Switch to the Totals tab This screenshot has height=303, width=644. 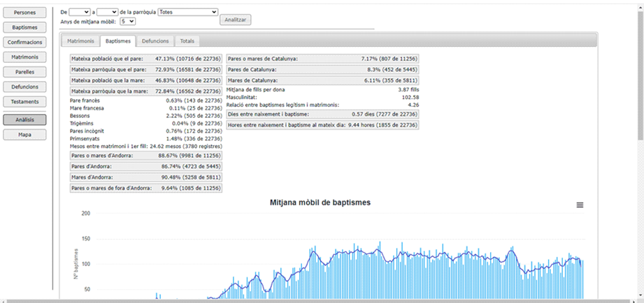(187, 41)
